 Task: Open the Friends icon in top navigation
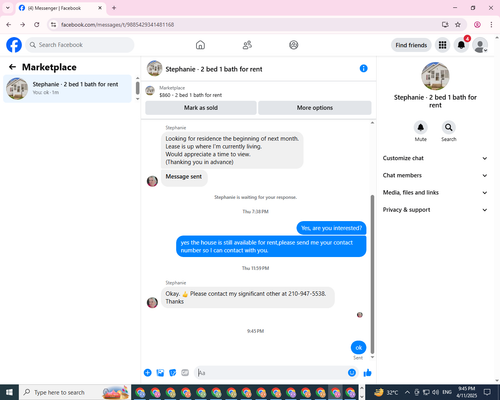(247, 45)
